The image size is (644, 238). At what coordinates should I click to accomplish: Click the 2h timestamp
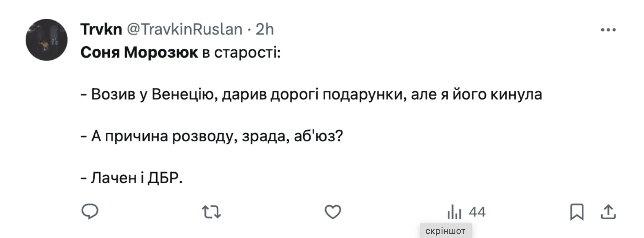(x=265, y=29)
